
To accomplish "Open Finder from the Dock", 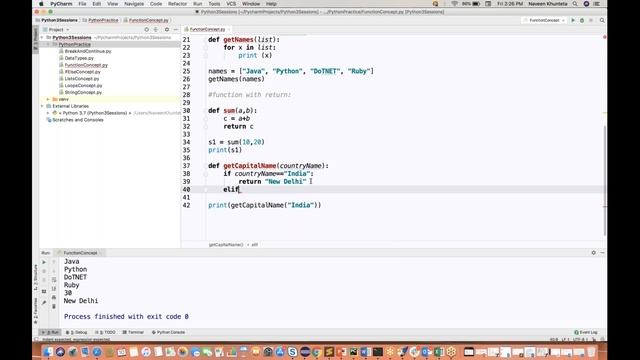I will pos(48,352).
